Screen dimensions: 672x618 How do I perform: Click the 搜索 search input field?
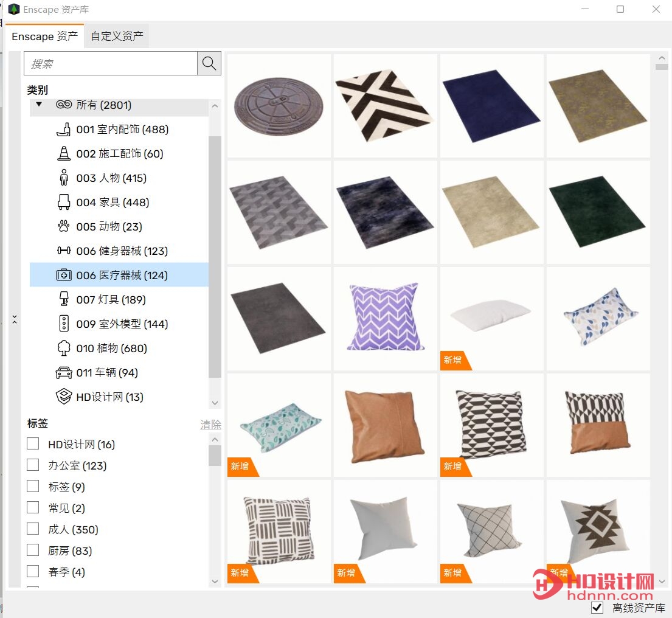pos(111,63)
